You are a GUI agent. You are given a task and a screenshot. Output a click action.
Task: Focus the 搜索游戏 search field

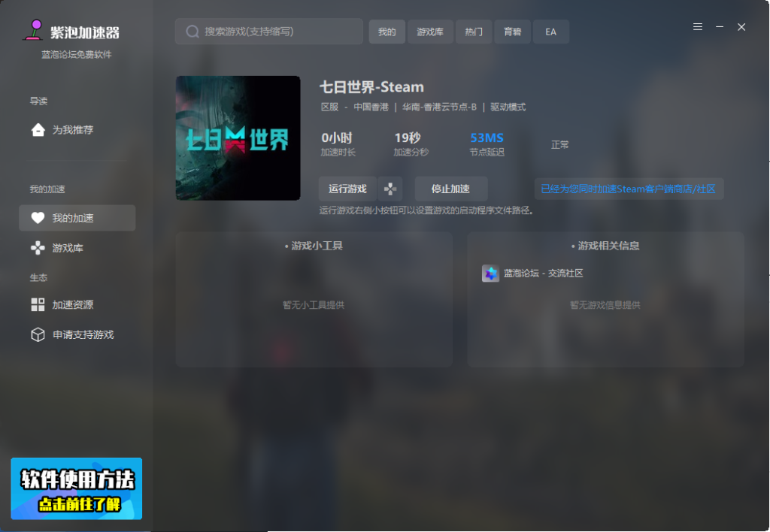point(269,32)
